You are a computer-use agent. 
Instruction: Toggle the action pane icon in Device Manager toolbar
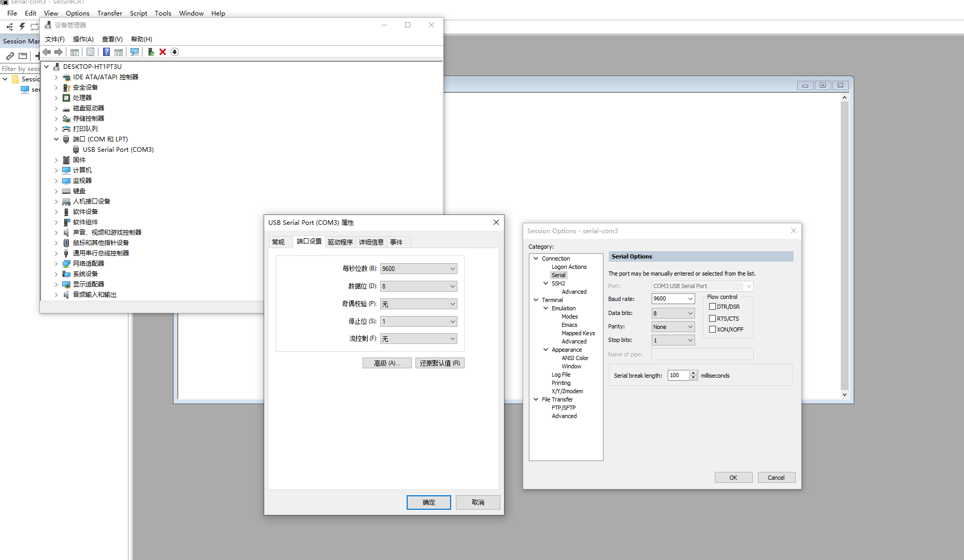coord(119,52)
